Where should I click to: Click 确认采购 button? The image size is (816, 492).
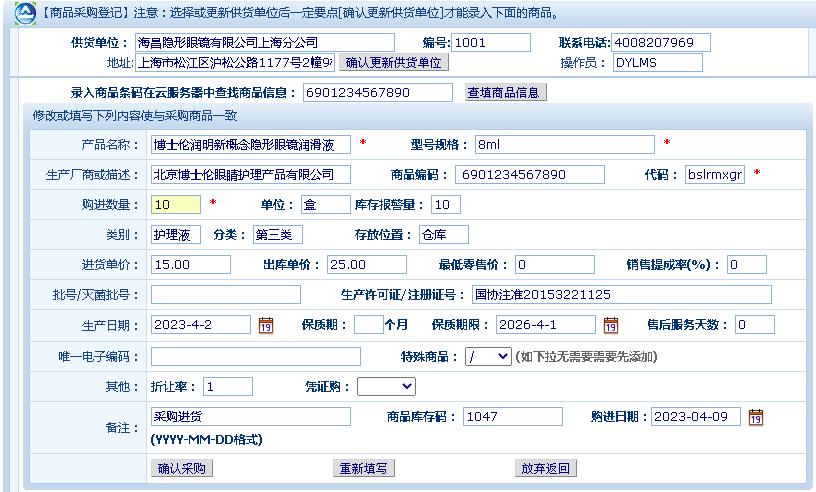182,469
